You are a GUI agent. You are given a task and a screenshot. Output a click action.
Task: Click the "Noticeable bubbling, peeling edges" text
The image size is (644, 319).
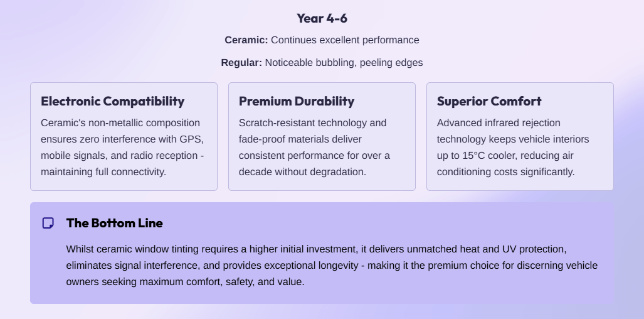point(344,63)
